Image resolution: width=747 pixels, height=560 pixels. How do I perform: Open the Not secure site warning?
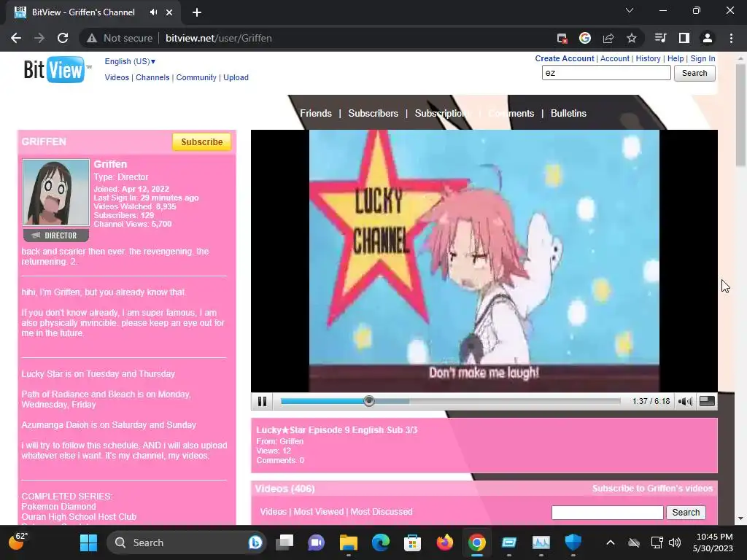[120, 38]
